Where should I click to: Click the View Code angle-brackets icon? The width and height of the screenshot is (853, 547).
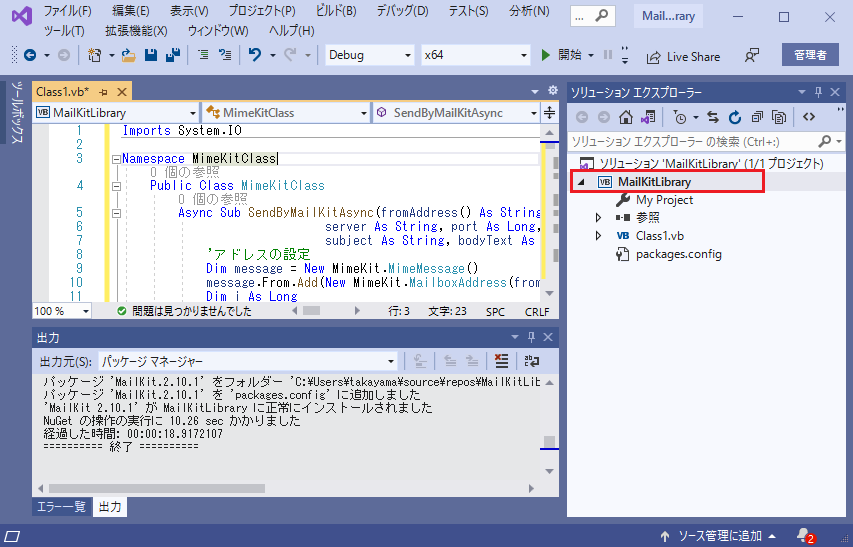(809, 117)
